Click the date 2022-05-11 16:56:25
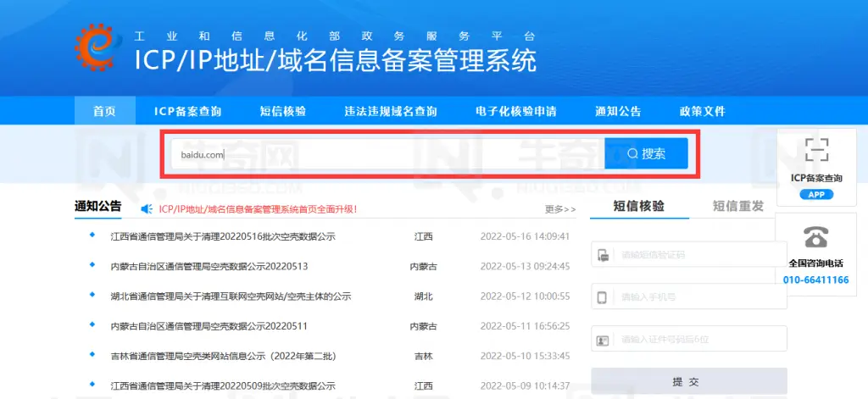Viewport: 868px width, 399px height. (525, 326)
